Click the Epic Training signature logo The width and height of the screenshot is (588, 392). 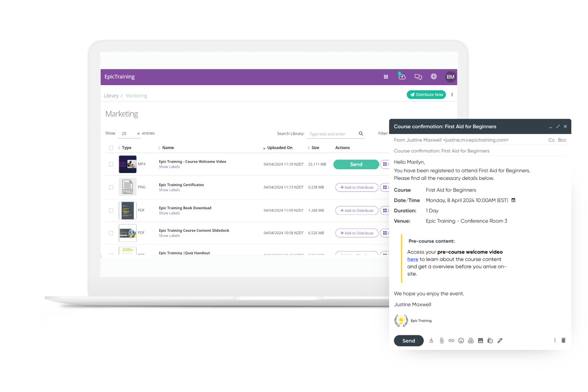tap(401, 321)
